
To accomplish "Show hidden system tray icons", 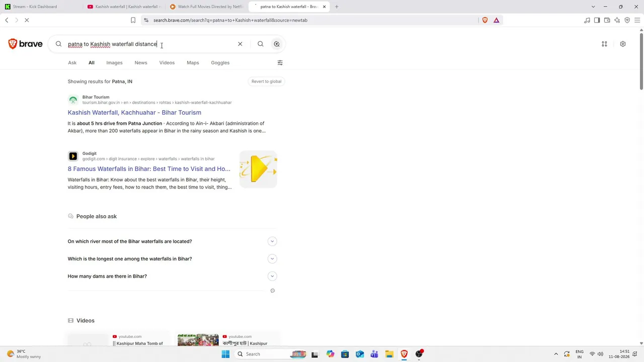I will click(556, 354).
